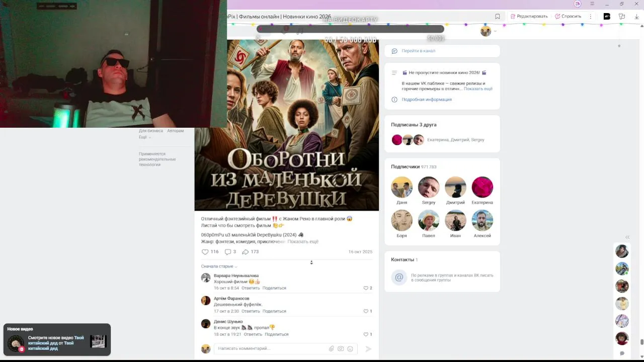This screenshot has height=362, width=644.
Task: Open the browser extensions puzzle icon
Action: 622,16
